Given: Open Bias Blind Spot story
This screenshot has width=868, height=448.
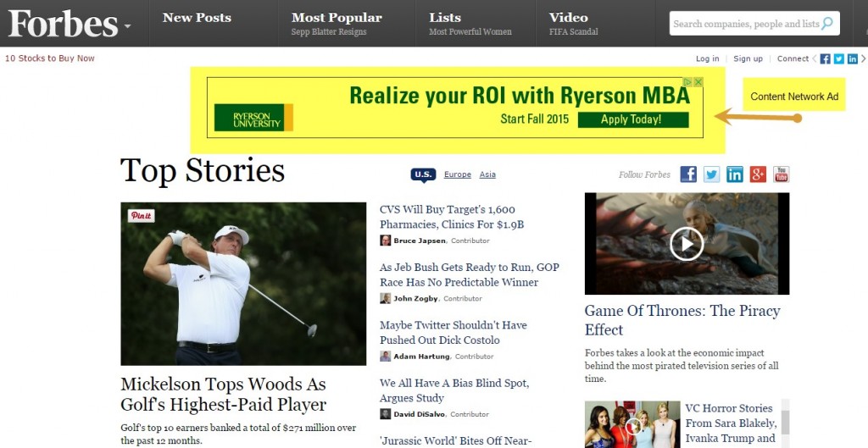Looking at the screenshot, I should coord(454,390).
